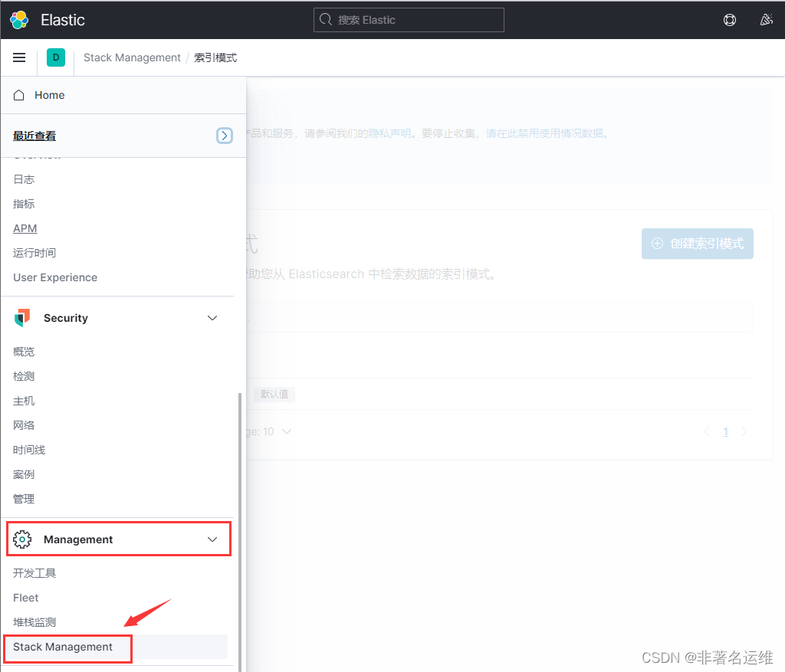This screenshot has height=672, width=785.
Task: Toggle the hamburger navigation menu
Action: point(19,57)
